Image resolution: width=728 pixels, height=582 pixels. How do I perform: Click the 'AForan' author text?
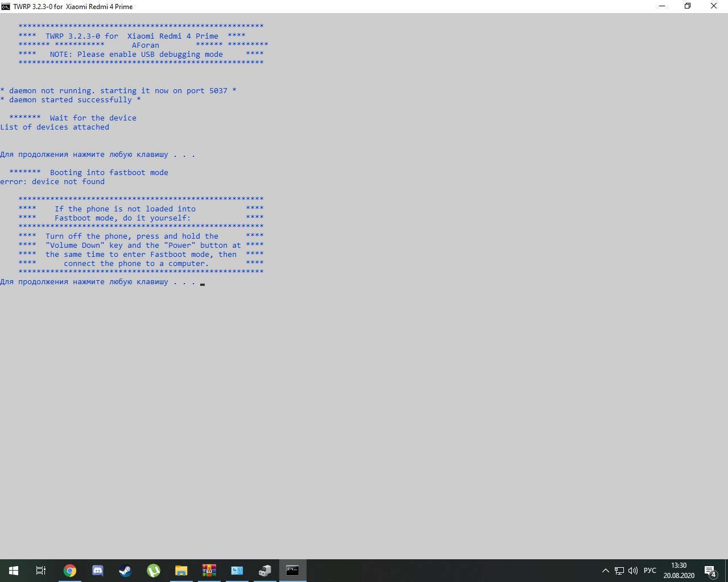pos(146,45)
